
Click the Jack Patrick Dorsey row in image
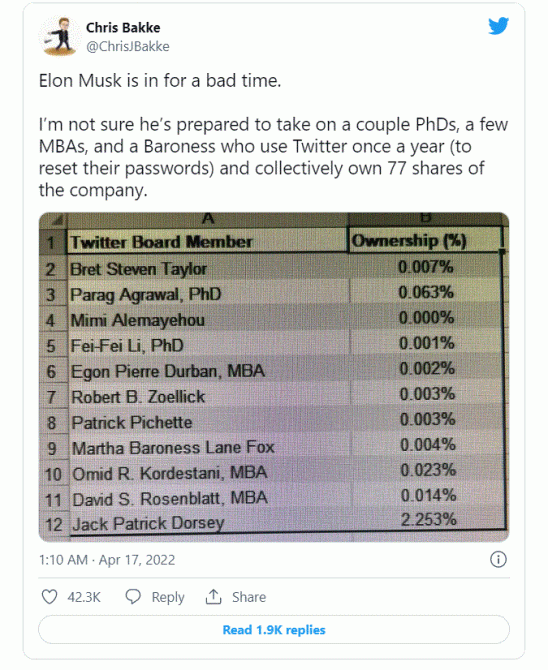tap(272, 523)
